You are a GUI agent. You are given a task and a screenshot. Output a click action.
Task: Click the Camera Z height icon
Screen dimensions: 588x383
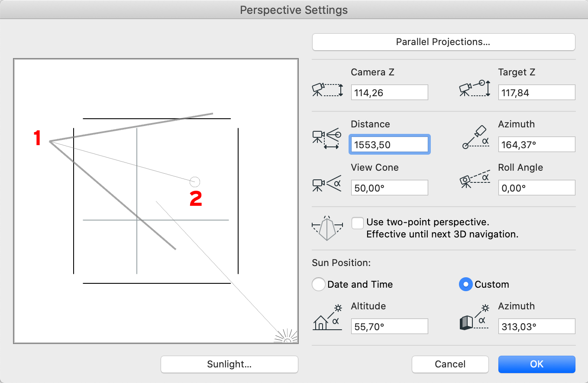(327, 89)
